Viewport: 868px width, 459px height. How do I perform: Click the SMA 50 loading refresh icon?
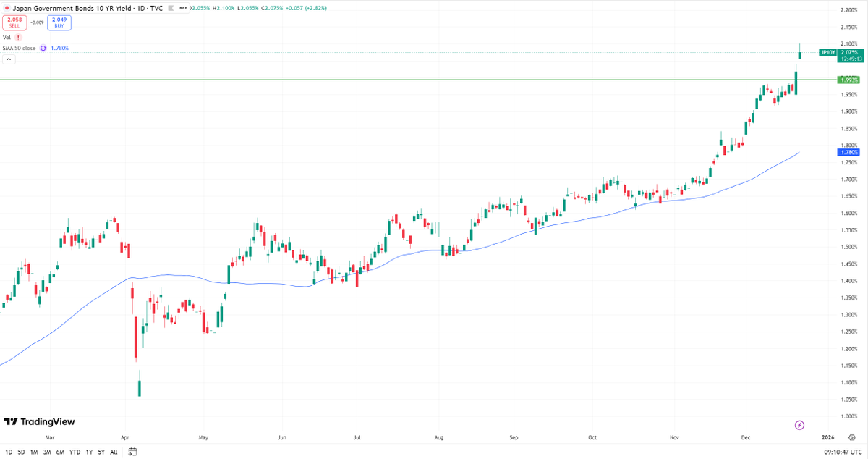click(43, 48)
